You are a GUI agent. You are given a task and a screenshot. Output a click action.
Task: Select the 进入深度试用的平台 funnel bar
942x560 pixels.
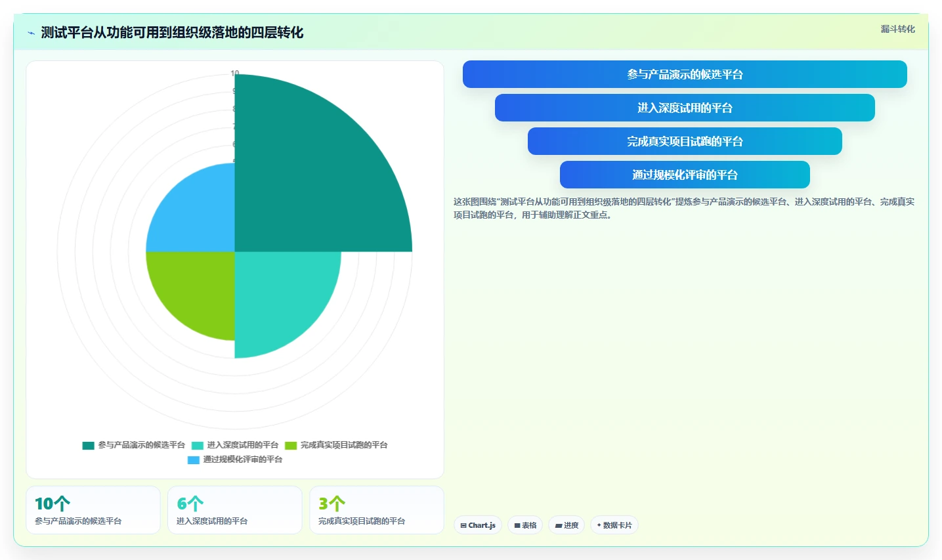(685, 108)
